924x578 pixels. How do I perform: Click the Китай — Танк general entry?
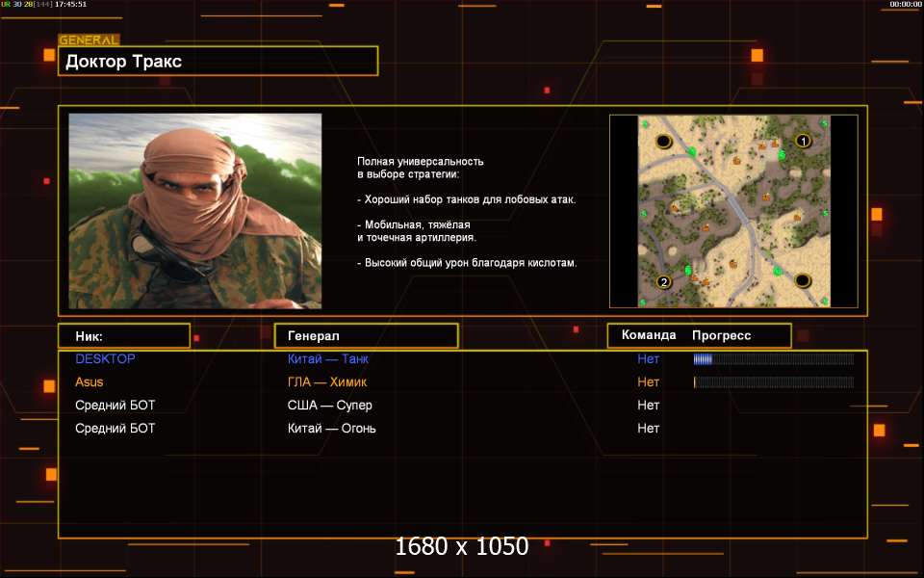click(327, 358)
